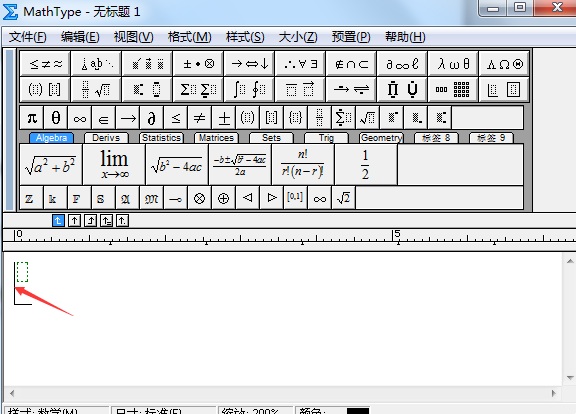576x414 pixels.
Task: Open subscript and superscript templates palette
Action: tap(147, 89)
